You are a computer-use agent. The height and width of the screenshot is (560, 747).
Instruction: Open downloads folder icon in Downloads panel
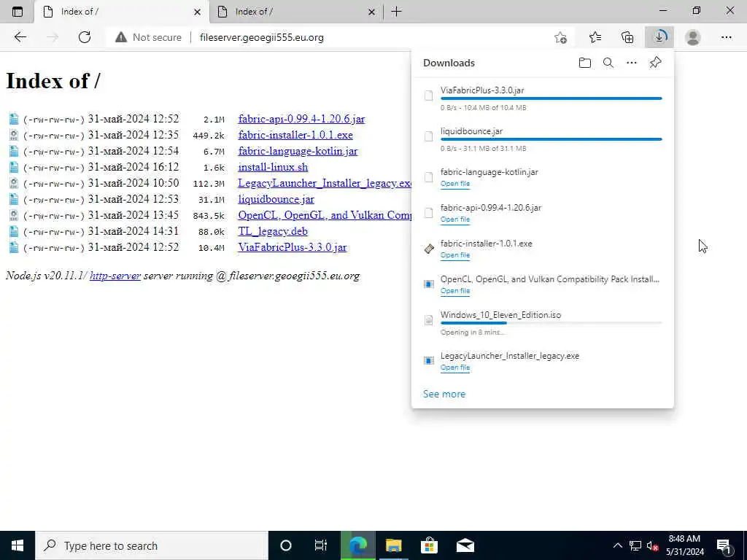pyautogui.click(x=584, y=63)
